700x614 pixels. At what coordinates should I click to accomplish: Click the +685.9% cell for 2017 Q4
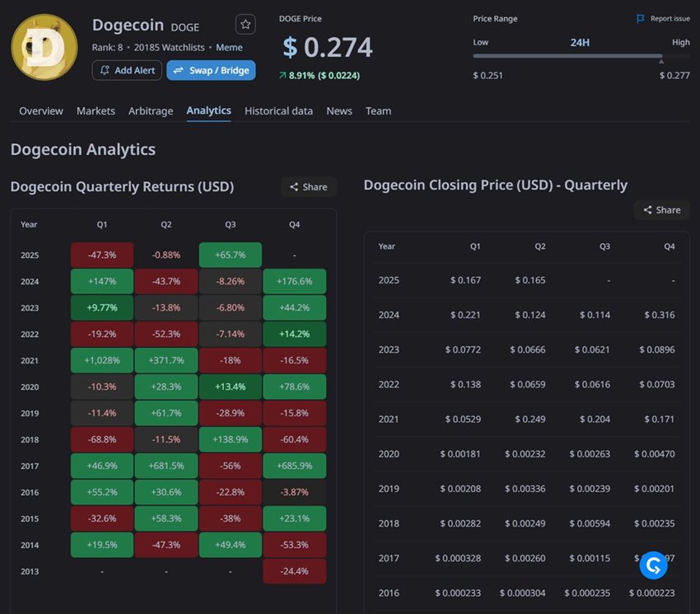pyautogui.click(x=295, y=466)
